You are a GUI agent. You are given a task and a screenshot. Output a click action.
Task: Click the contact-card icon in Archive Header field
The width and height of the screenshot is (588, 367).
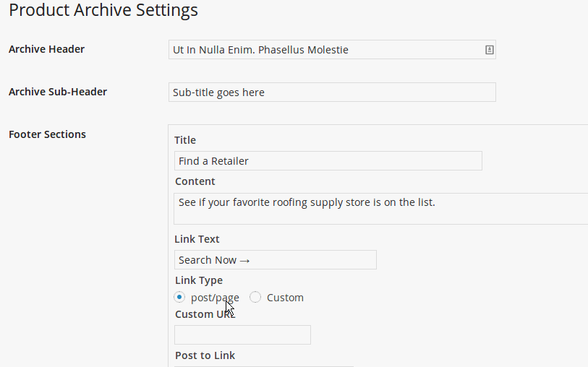489,50
